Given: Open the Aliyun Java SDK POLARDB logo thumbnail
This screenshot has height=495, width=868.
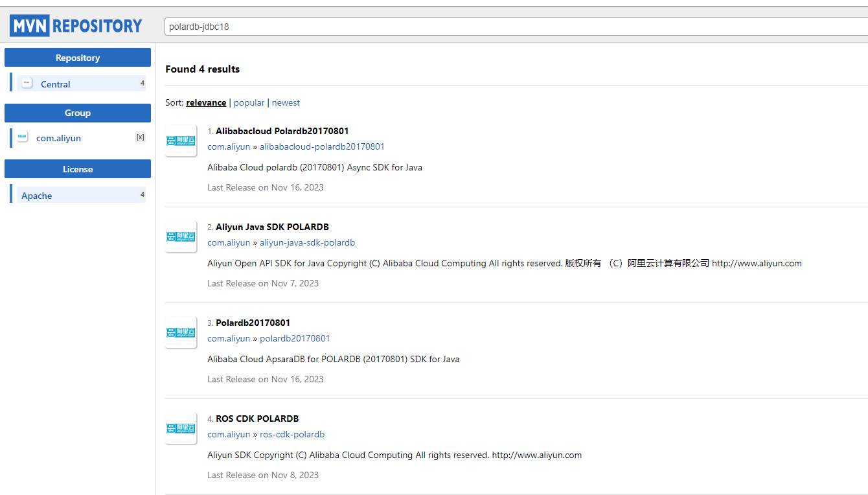Looking at the screenshot, I should 181,236.
